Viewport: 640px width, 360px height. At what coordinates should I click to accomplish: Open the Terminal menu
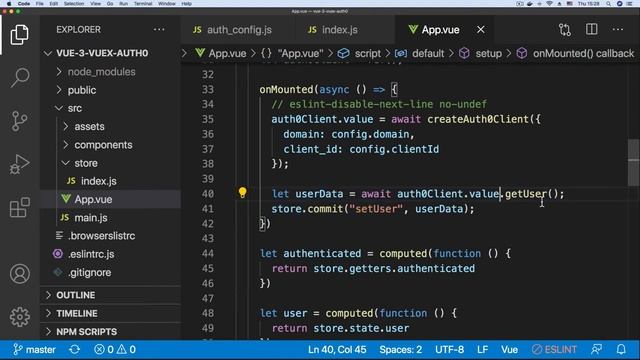143,3
